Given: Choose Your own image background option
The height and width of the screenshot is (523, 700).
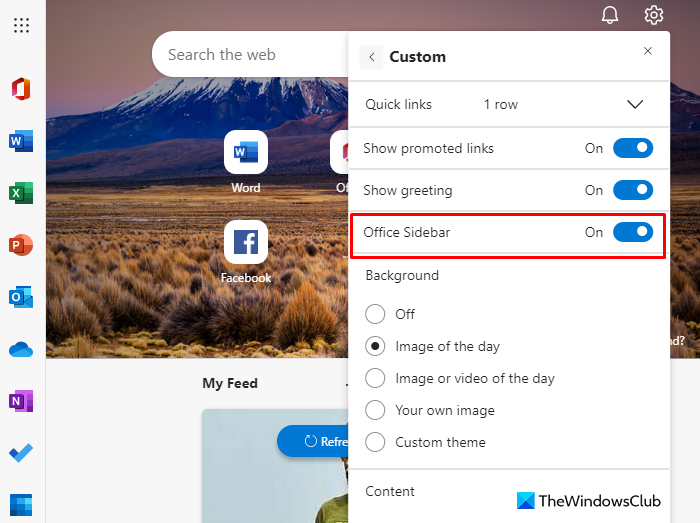Looking at the screenshot, I should [375, 410].
